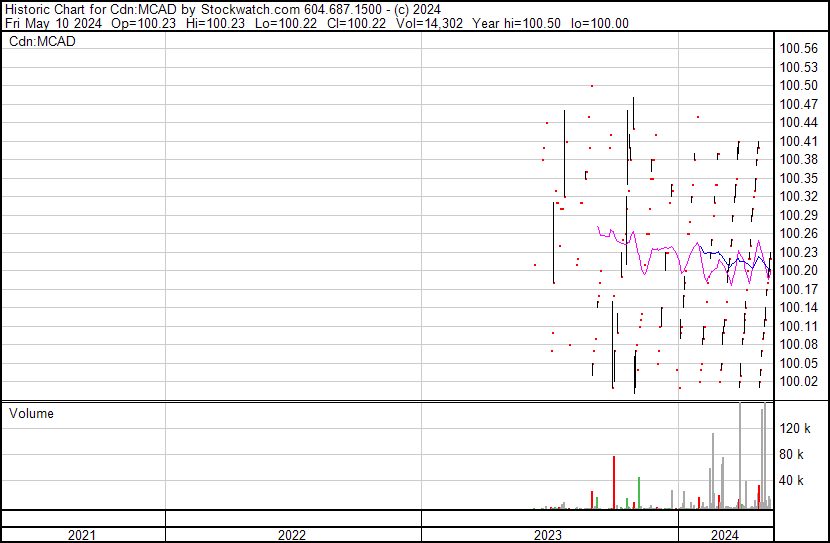Click the 100.56 price axis value
Viewport: 830px width, 543px height.
pyautogui.click(x=799, y=49)
